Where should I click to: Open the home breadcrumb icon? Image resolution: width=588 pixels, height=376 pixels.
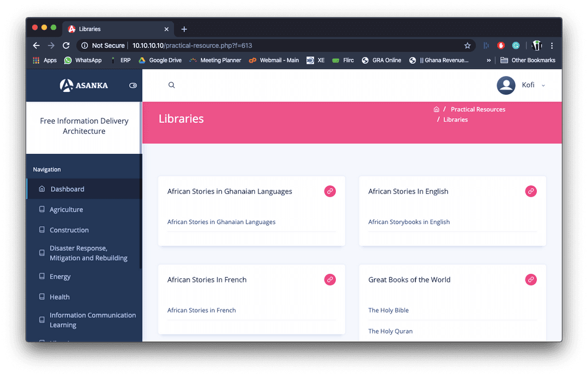(x=436, y=110)
